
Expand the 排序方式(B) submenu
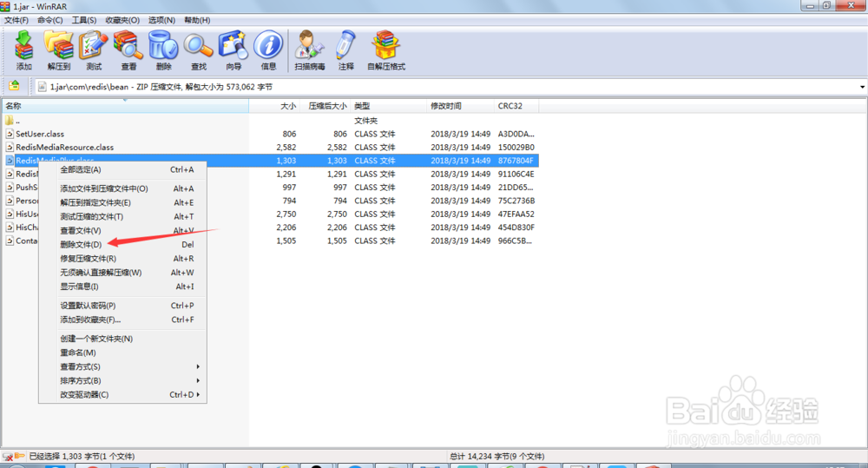(122, 380)
